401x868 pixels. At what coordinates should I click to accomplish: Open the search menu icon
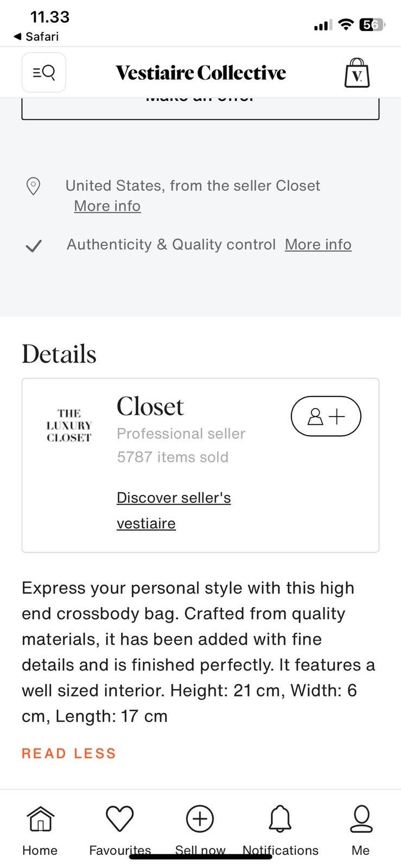click(x=44, y=72)
